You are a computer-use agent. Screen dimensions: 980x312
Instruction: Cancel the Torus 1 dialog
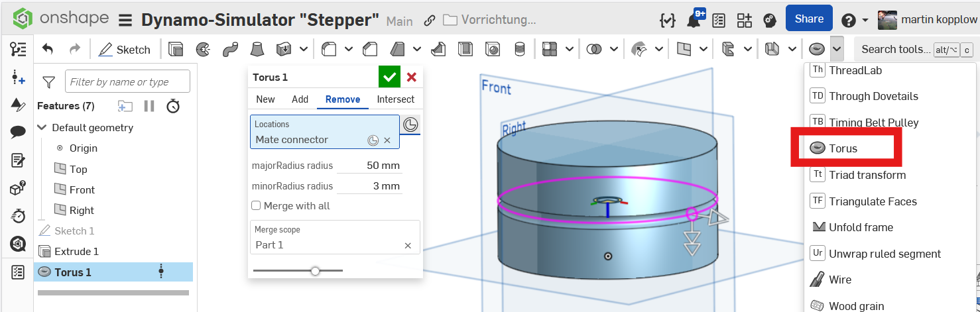[x=411, y=77]
